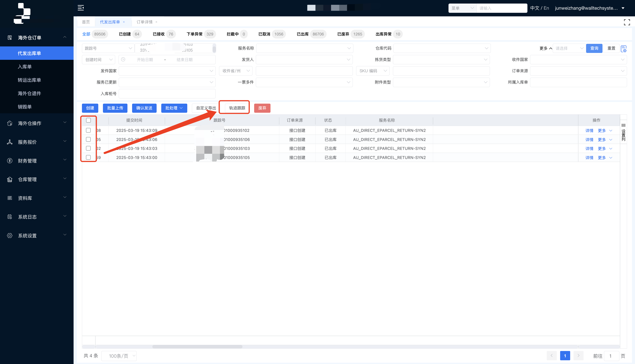
Task: Switch to the 首页 tab
Action: 86,22
